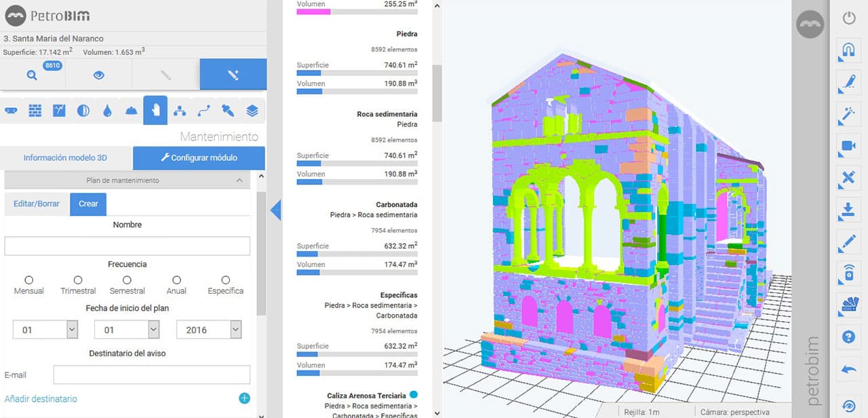Viewport: 868px width, 418px height.
Task: Select the Mensual frequency radio button
Action: [28, 280]
